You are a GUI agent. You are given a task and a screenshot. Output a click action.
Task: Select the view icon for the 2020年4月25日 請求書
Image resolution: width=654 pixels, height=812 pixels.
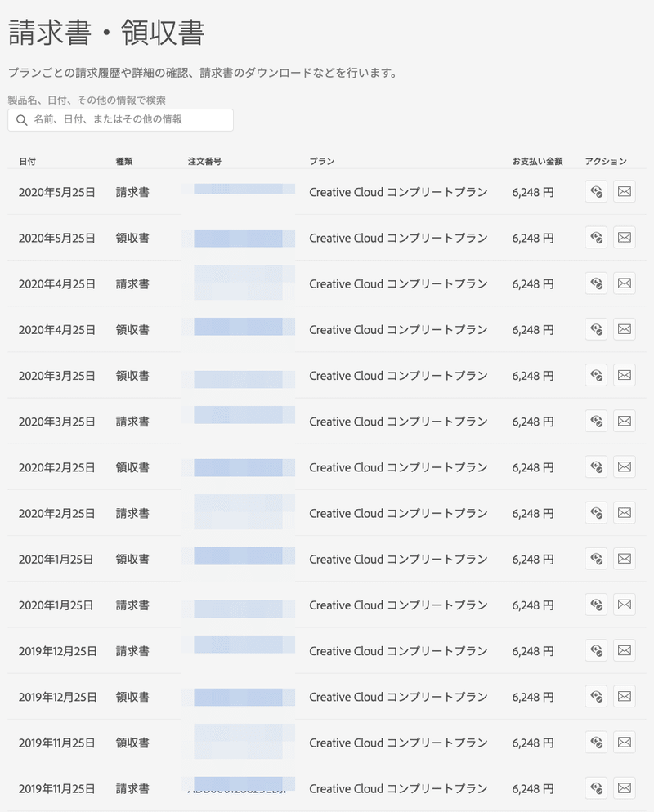click(x=595, y=283)
